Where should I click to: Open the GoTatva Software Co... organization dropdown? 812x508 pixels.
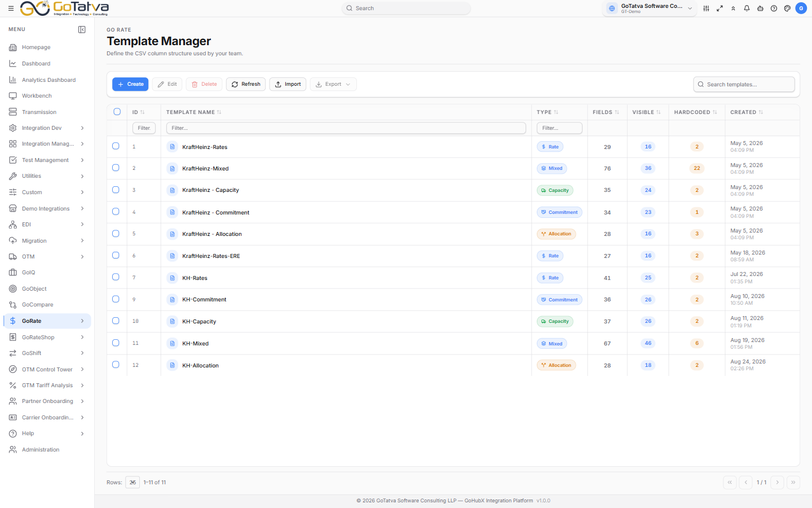pyautogui.click(x=650, y=8)
